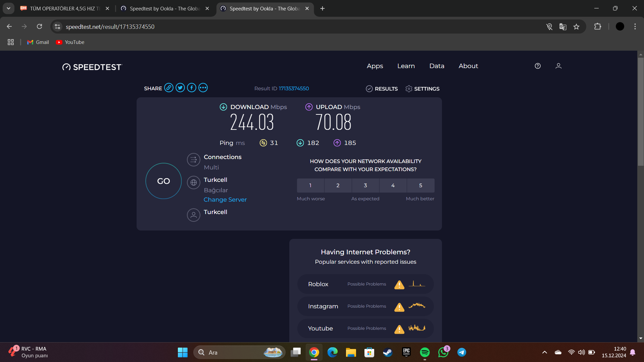Image resolution: width=644 pixels, height=362 pixels.
Task: Open the browser extensions puzzle icon
Action: pyautogui.click(x=598, y=27)
